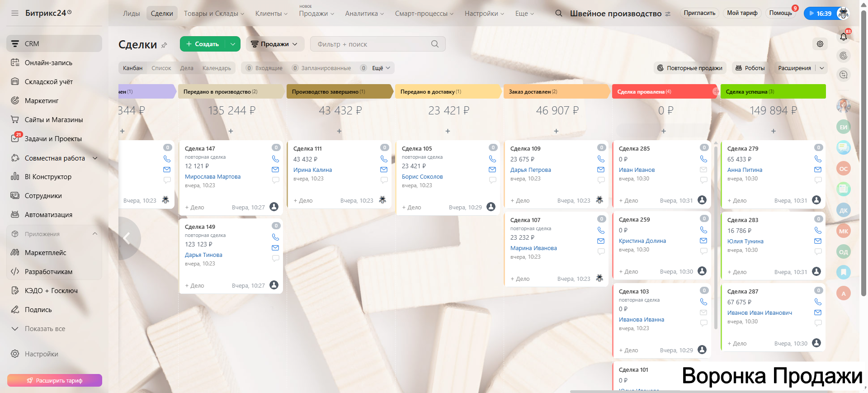The height and width of the screenshot is (393, 868).
Task: Open user profile avatar in top bar
Action: click(843, 13)
